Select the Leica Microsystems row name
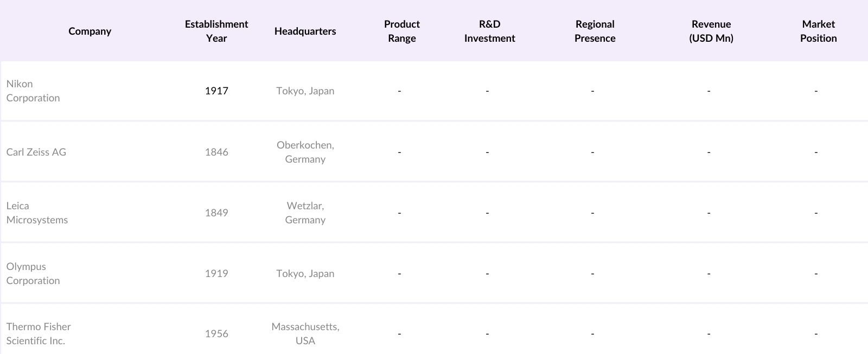This screenshot has height=354, width=868. [x=37, y=213]
